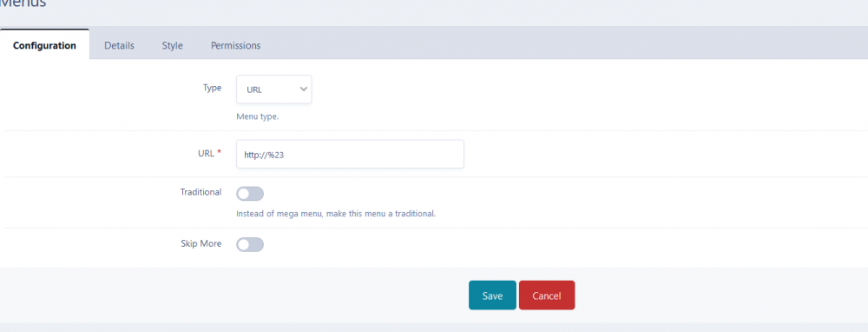The image size is (868, 332).
Task: Click the 'Traditional' field label
Action: 201,192
